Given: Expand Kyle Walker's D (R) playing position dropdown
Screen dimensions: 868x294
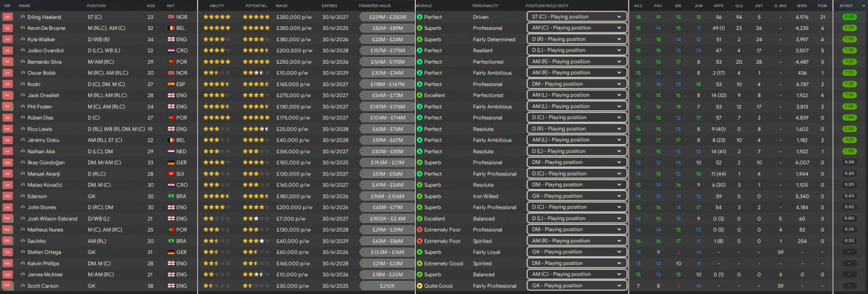Looking at the screenshot, I should pos(576,39).
